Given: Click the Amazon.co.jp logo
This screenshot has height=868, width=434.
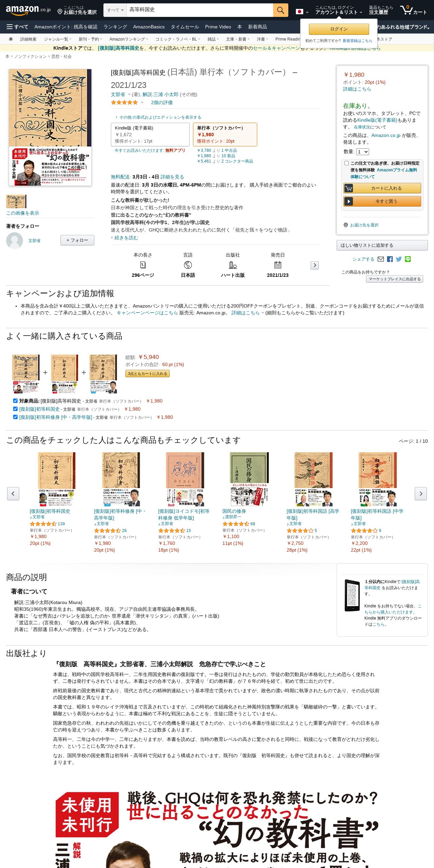Looking at the screenshot, I should [28, 10].
